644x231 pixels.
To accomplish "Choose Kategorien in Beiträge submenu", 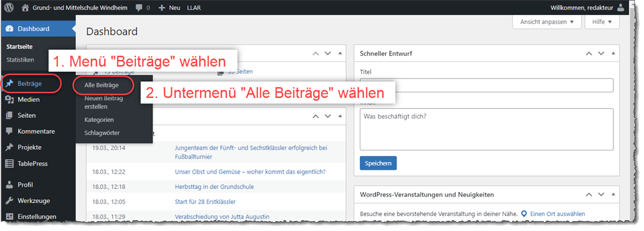I will [99, 120].
